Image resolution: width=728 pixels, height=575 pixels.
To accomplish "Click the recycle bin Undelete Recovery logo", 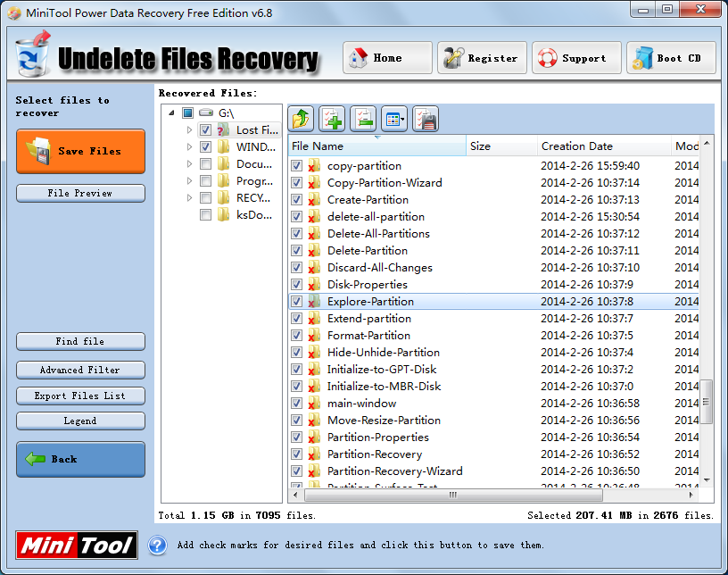I will click(32, 54).
